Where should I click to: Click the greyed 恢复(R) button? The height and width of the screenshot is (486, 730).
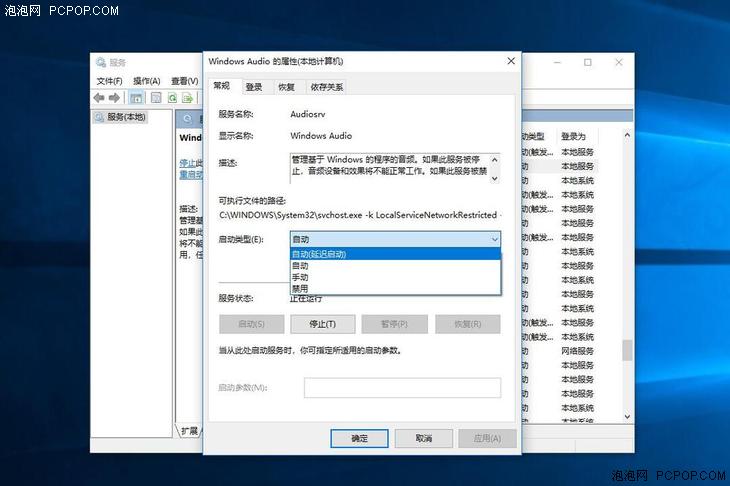point(468,324)
